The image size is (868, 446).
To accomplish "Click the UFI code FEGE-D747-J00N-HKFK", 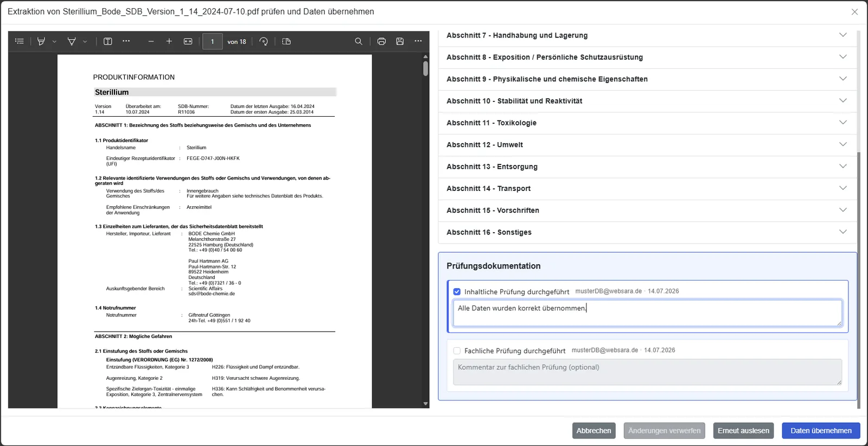I will tap(213, 158).
